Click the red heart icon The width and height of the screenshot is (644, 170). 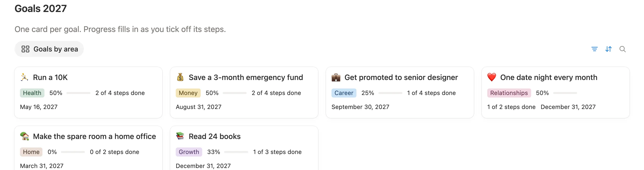[x=492, y=77]
